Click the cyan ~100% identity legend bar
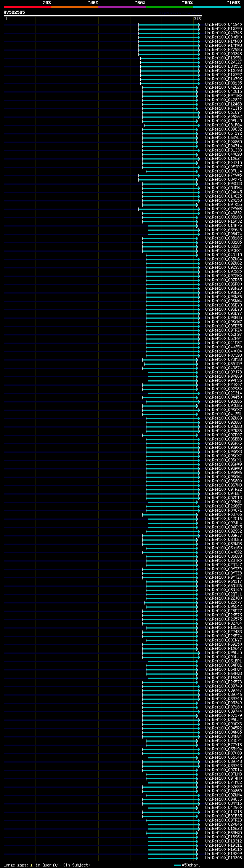Viewport: 244px width, 868px height. pos(217,7)
